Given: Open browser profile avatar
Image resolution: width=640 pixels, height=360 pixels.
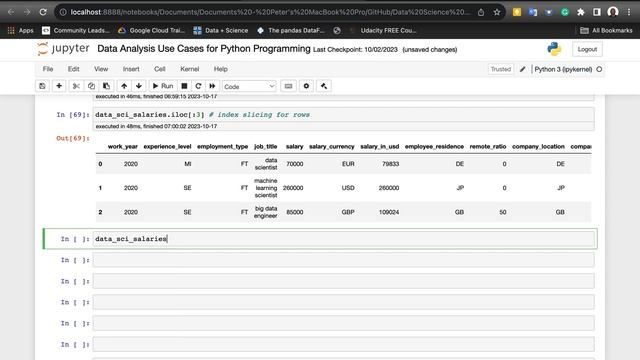Looking at the screenshot, I should click(x=613, y=12).
